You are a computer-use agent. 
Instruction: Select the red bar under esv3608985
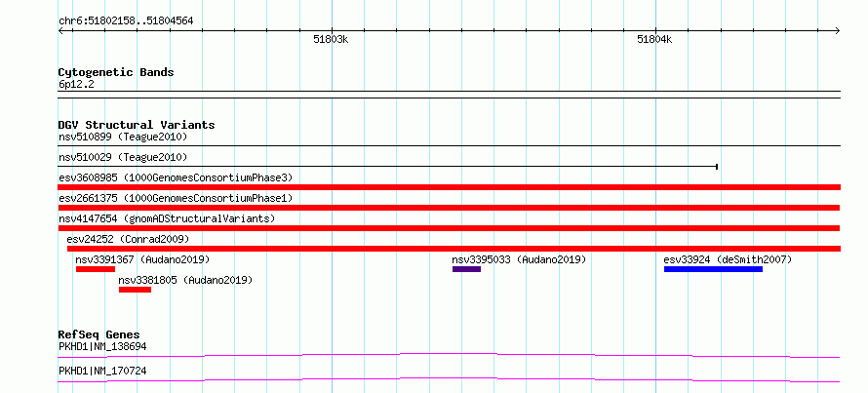pos(449,187)
